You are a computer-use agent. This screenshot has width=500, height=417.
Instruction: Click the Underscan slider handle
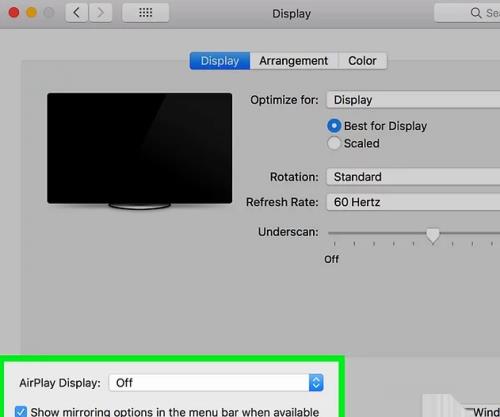click(x=433, y=236)
